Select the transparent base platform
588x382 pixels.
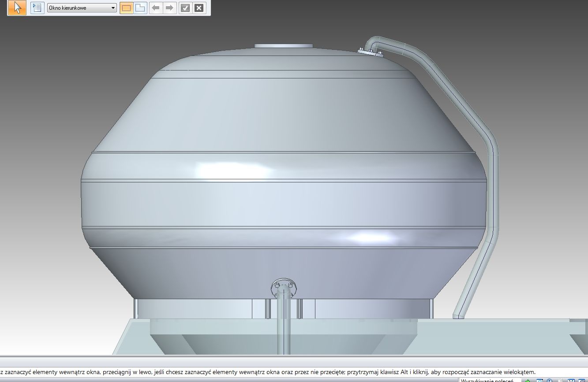tap(485, 335)
